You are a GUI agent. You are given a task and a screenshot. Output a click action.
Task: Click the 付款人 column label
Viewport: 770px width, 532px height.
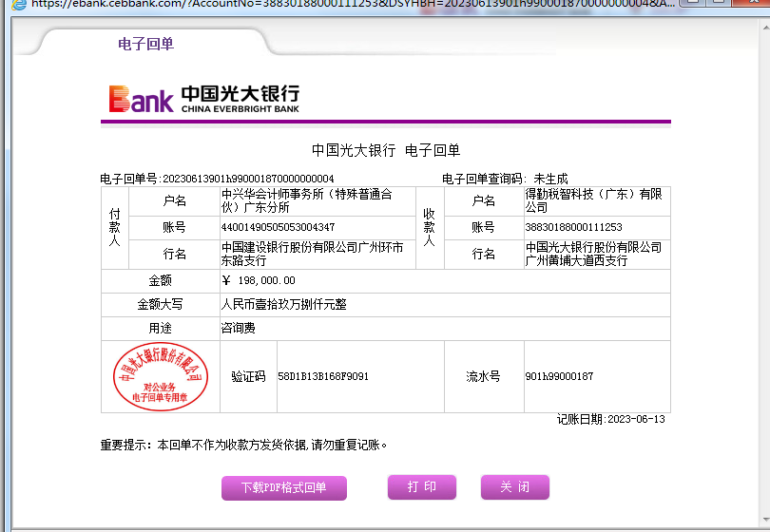click(115, 227)
